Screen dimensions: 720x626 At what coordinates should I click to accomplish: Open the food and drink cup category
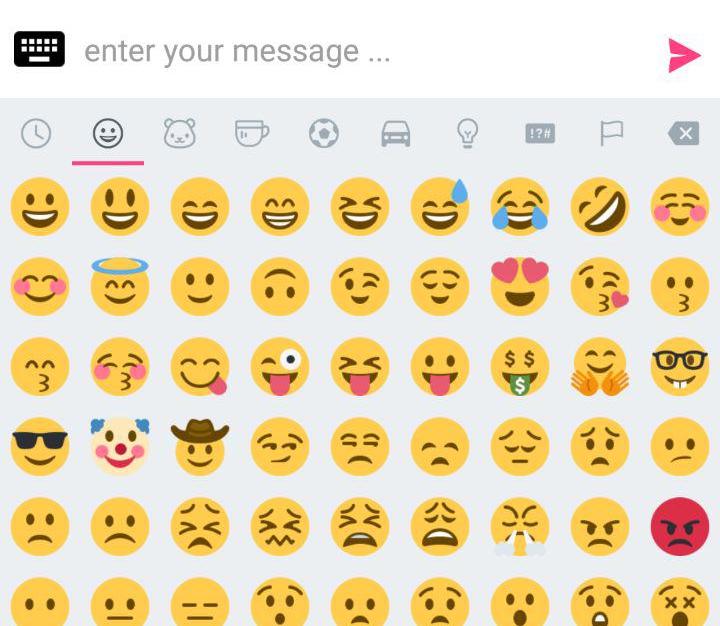(252, 133)
